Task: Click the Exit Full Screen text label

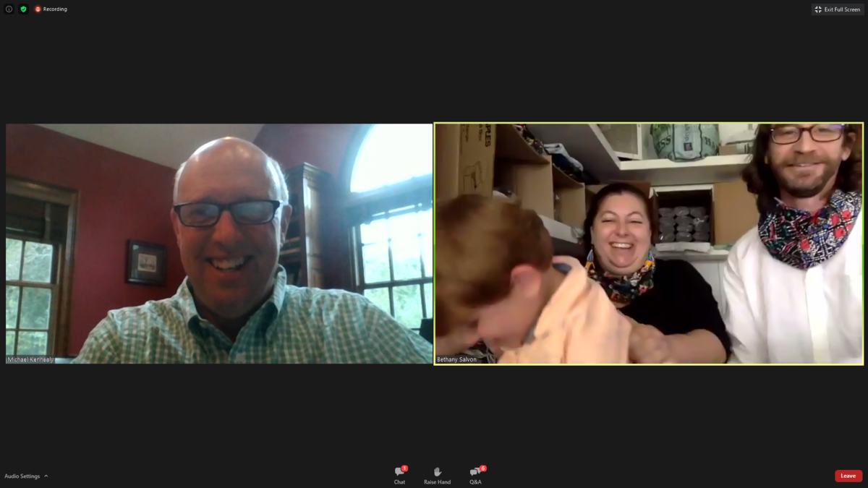Action: (x=842, y=9)
